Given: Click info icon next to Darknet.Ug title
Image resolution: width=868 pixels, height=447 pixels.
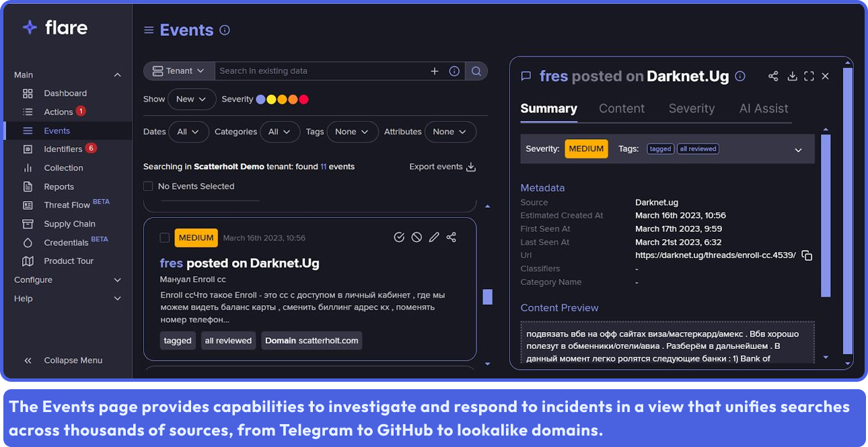Looking at the screenshot, I should [x=740, y=77].
